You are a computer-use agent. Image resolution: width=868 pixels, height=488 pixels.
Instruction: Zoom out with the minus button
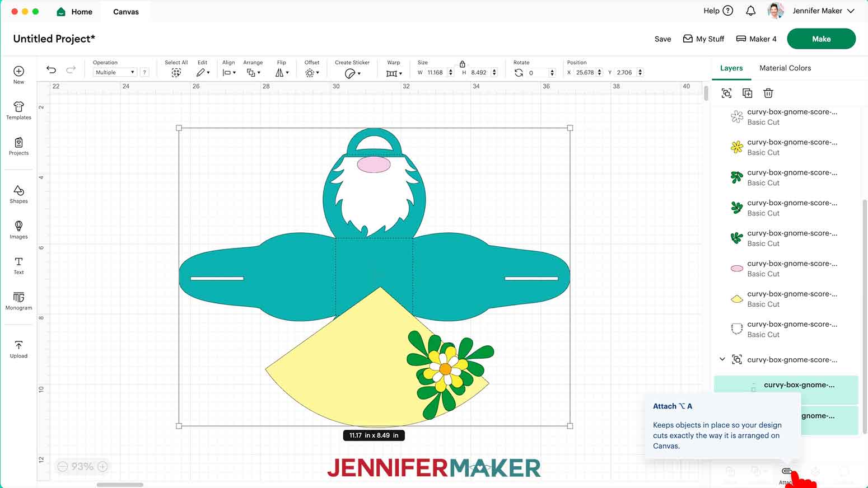(x=63, y=466)
